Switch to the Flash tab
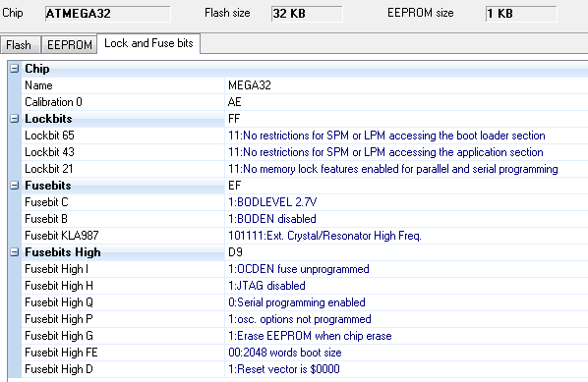Viewport: 588px width, 382px height. point(20,45)
